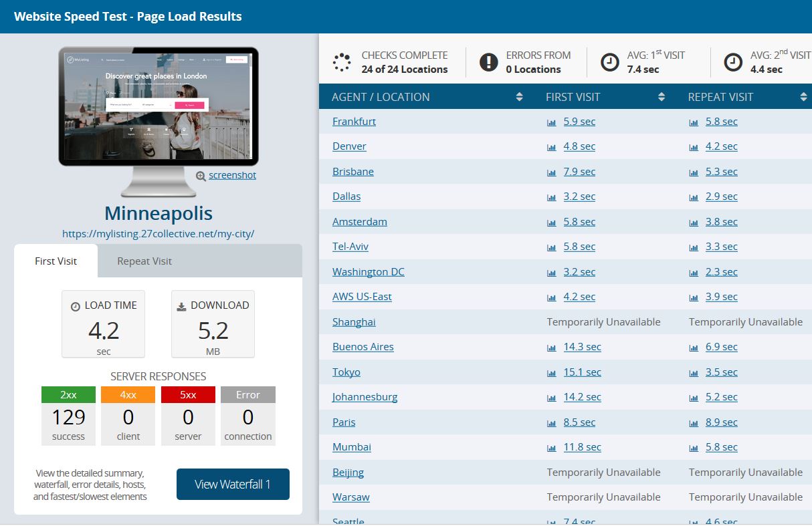The height and width of the screenshot is (526, 812).
Task: Click the chart icon for Paris repeat visit
Action: point(694,423)
